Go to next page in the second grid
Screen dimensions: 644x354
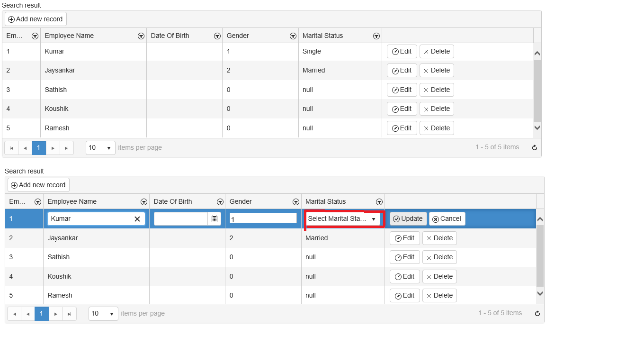coord(56,314)
